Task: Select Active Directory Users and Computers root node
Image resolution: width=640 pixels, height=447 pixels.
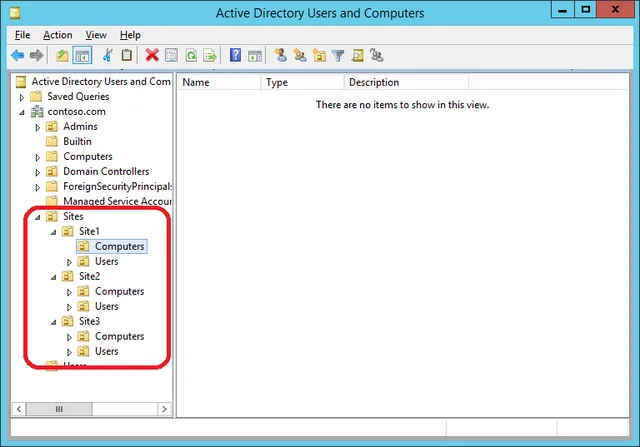Action: click(x=101, y=82)
